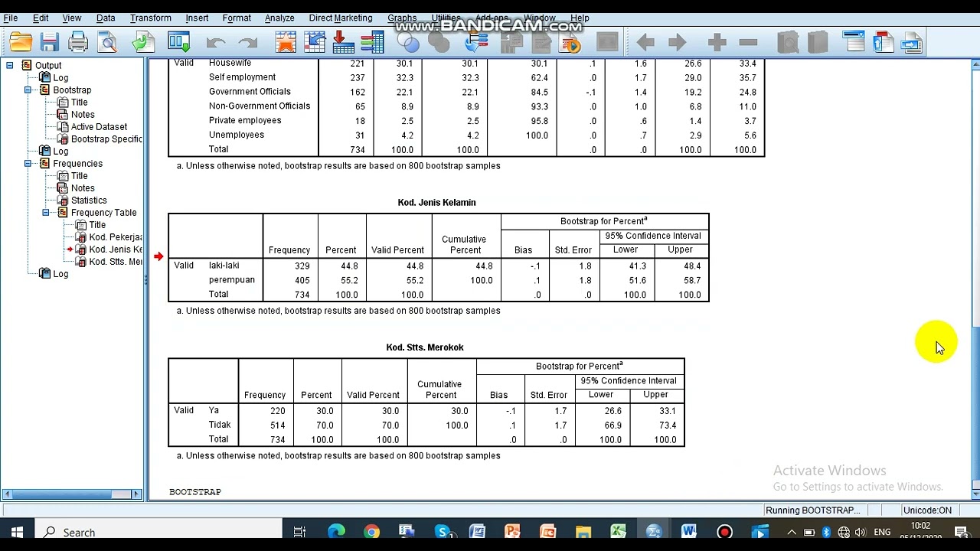Click the Collapse minus icon in toolbar

pos(749,43)
